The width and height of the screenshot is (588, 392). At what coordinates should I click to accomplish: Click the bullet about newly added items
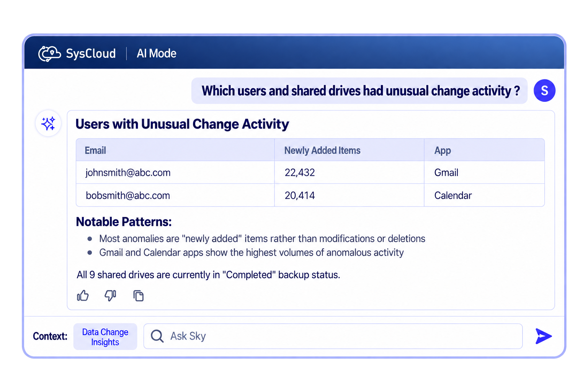pos(262,239)
